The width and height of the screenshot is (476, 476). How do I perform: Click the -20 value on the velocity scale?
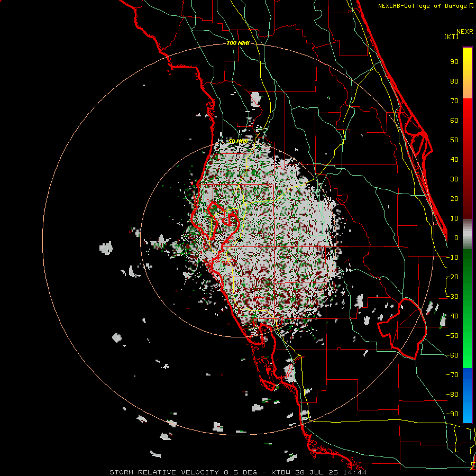pyautogui.click(x=452, y=277)
